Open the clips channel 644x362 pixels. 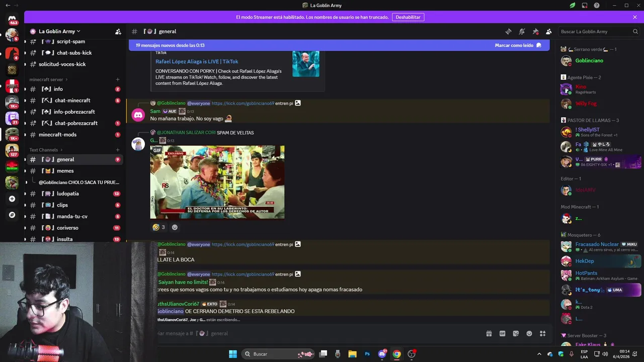click(x=74, y=205)
